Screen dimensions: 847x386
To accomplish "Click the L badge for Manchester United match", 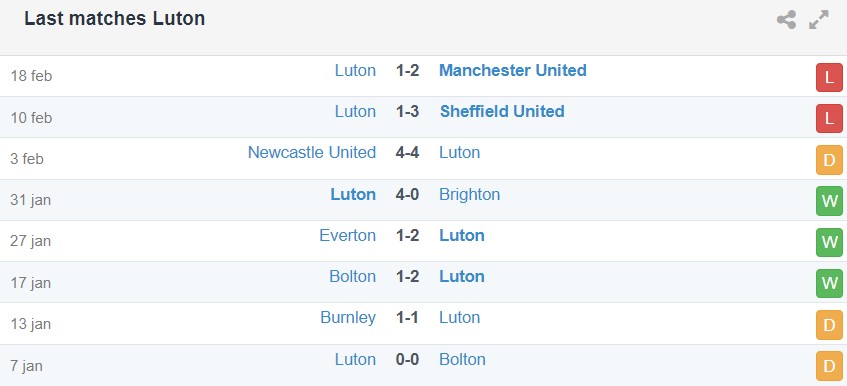I will tap(829, 78).
